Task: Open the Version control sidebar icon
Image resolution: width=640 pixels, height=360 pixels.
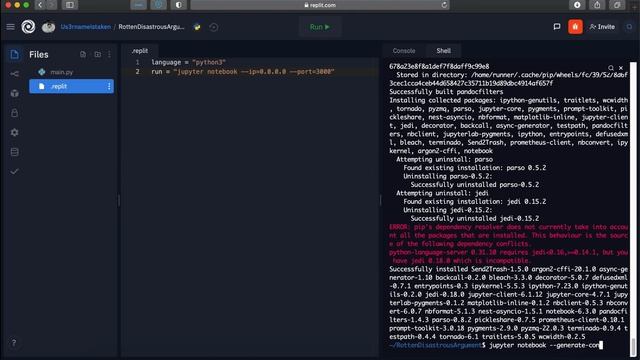Action: click(14, 74)
